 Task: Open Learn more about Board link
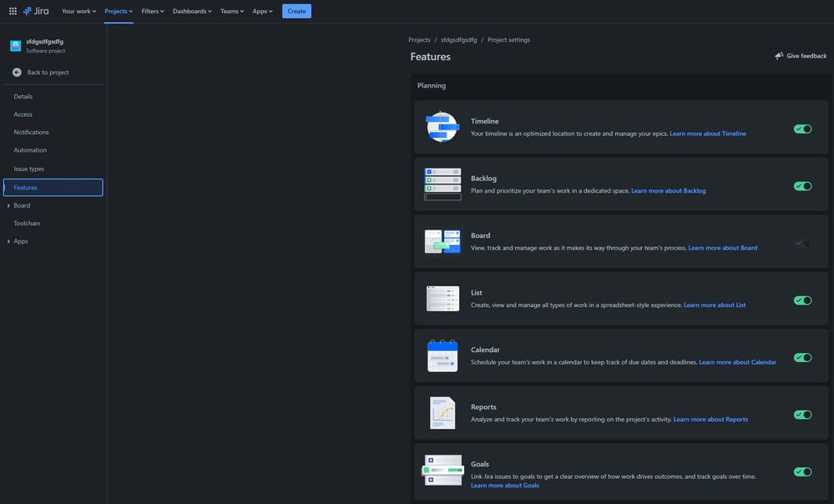723,248
